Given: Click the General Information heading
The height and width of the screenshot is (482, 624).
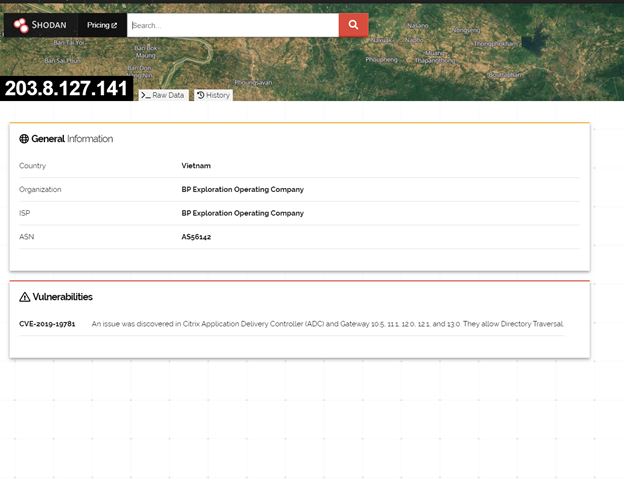Looking at the screenshot, I should 72,139.
